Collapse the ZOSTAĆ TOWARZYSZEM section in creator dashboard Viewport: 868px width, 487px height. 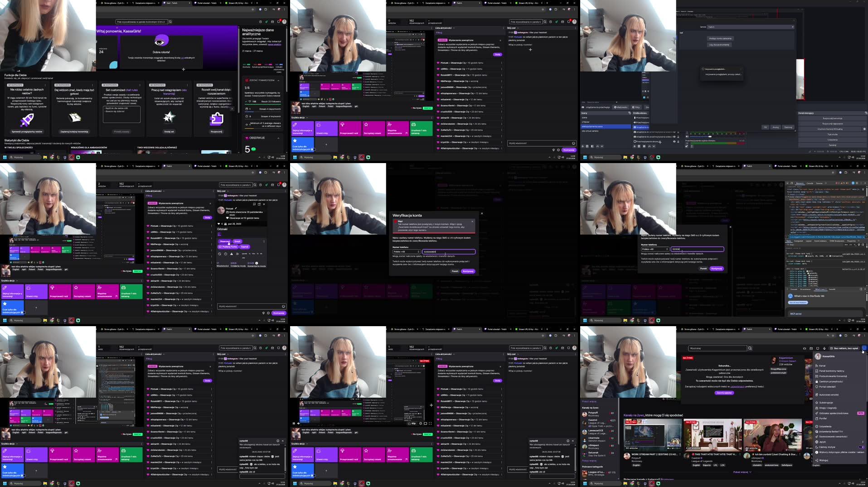pyautogui.click(x=278, y=80)
